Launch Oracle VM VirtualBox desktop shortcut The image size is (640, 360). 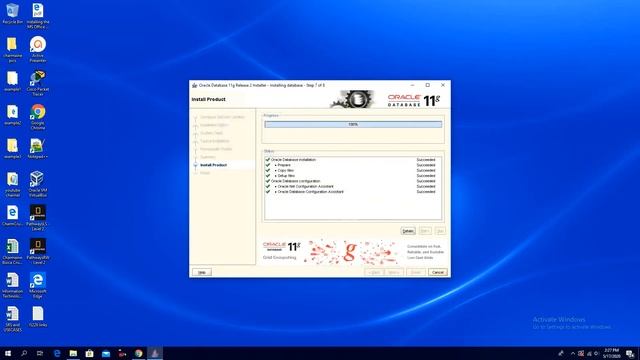coord(38,184)
